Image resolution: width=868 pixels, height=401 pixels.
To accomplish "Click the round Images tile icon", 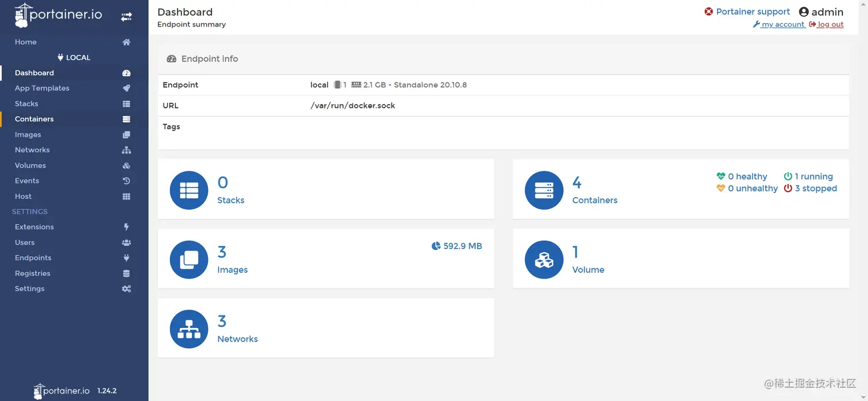I will click(189, 259).
